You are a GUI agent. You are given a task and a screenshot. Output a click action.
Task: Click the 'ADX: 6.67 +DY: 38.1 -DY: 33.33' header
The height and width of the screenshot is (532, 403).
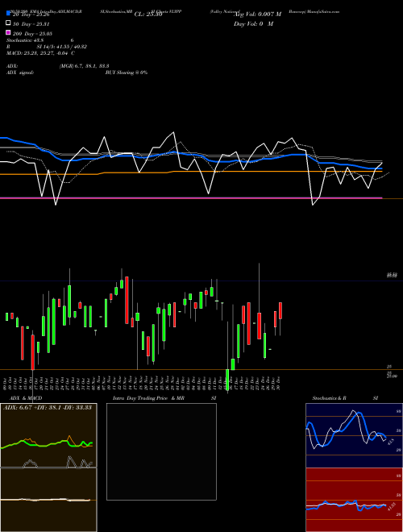(x=48, y=407)
